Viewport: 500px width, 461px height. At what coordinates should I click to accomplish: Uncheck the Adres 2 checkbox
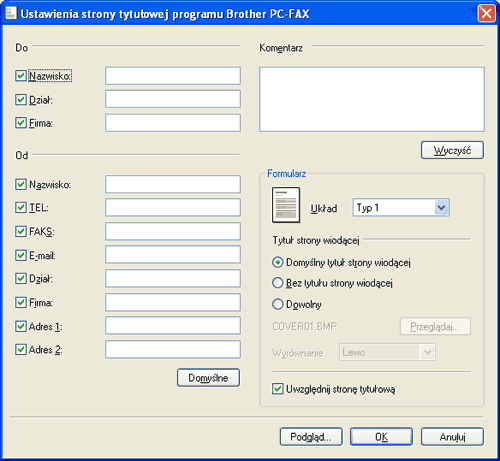pyautogui.click(x=21, y=349)
